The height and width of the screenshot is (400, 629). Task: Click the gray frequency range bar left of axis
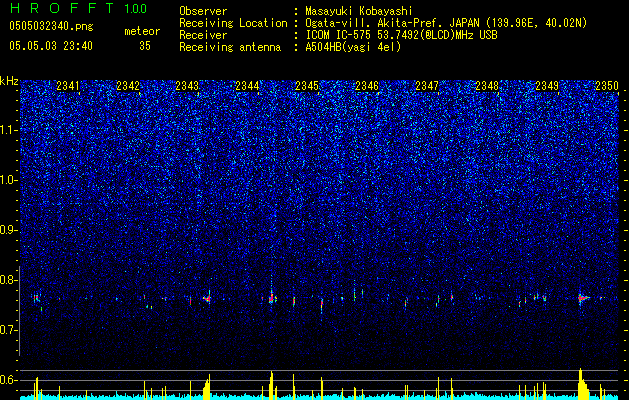coord(19,311)
